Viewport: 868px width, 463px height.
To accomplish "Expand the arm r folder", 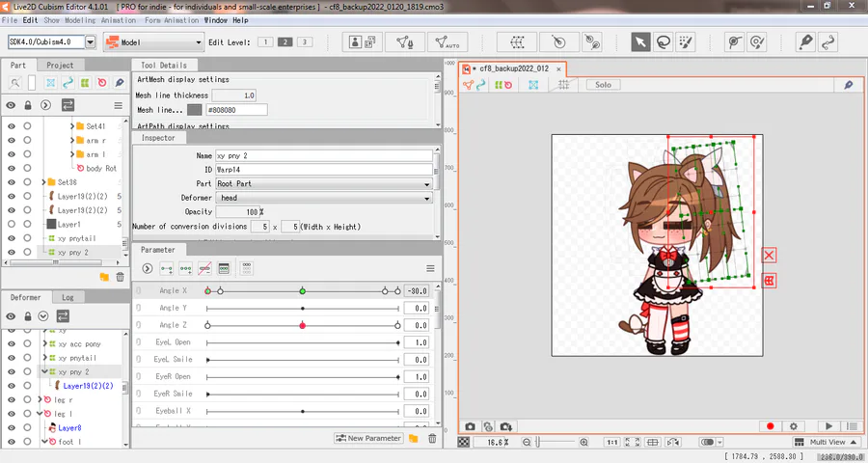I will pos(72,141).
